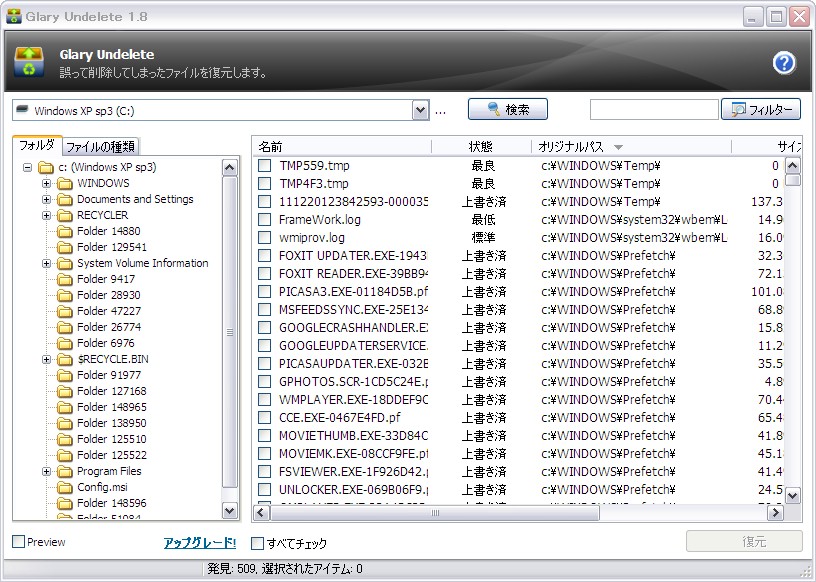Click the file list vertical scrollbar thumb
The height and width of the screenshot is (582, 816).
coord(792,180)
